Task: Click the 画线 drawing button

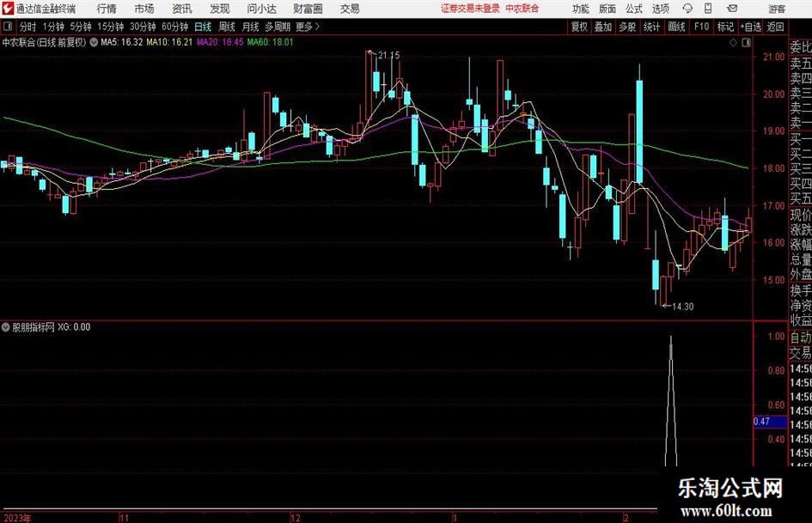Action: coord(676,27)
